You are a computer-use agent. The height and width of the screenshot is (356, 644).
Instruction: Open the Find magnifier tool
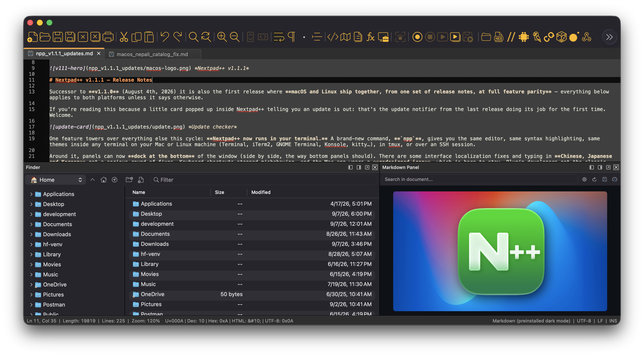[193, 37]
